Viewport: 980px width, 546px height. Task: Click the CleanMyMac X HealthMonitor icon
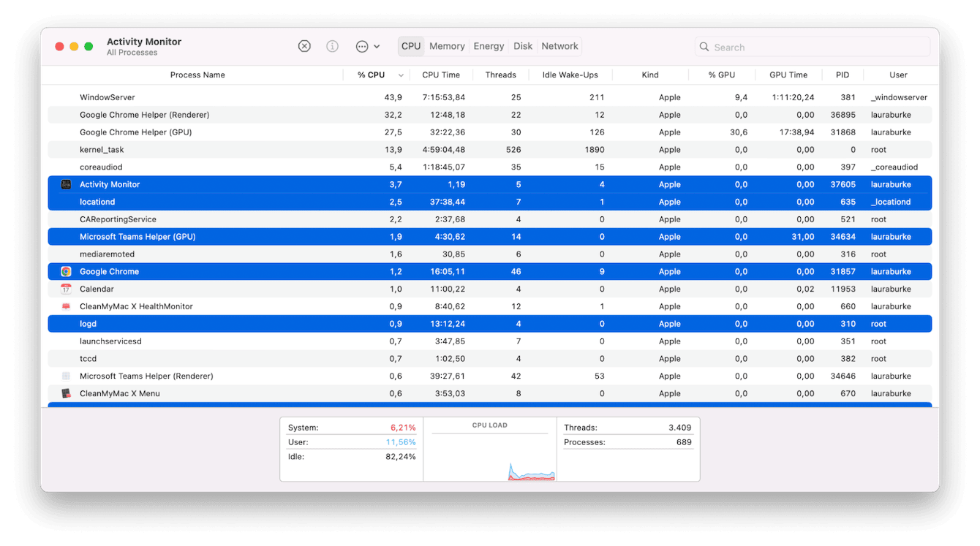tap(66, 306)
